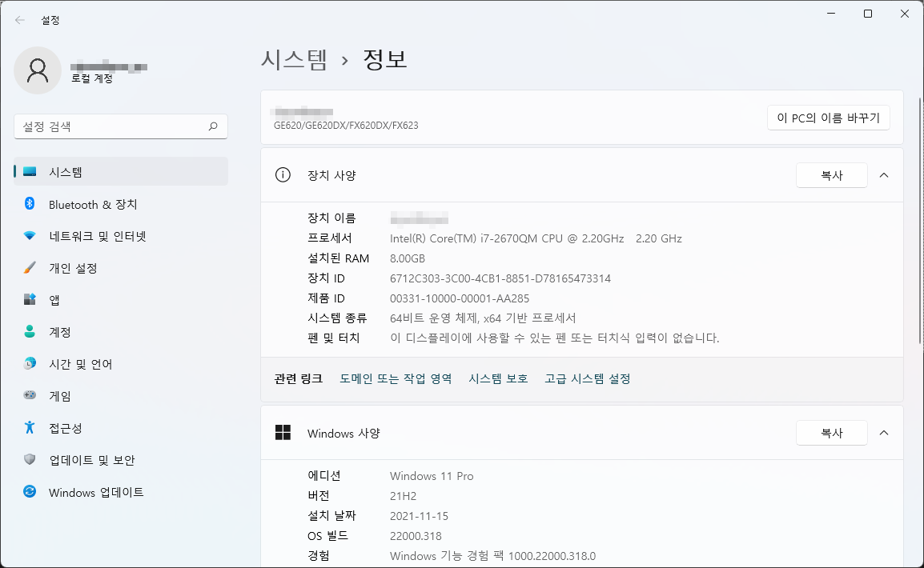Screen dimensions: 924x568
Task: Click product ID 00331-10000-00001-AA285
Action: pos(460,298)
